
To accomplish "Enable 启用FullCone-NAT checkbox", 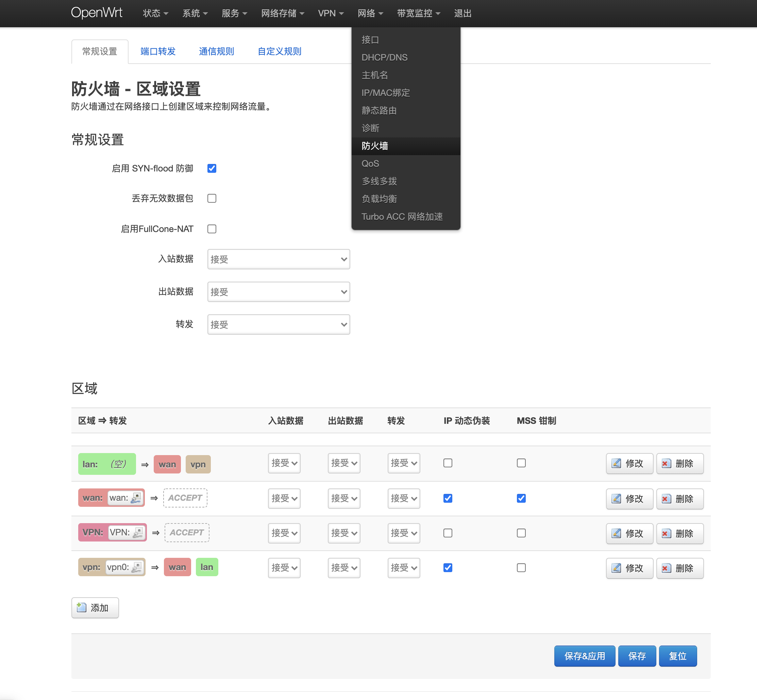I will [212, 229].
